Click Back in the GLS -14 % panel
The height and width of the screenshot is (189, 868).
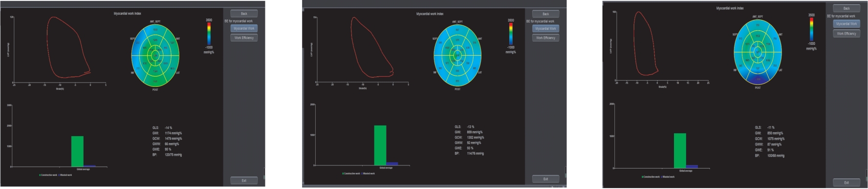[244, 14]
